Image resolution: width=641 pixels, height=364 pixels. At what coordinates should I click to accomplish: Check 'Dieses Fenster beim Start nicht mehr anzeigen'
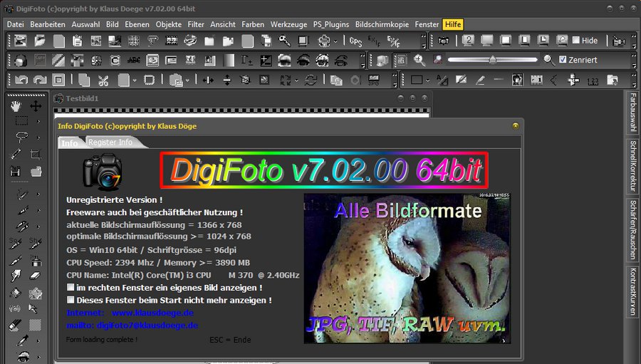click(x=71, y=300)
